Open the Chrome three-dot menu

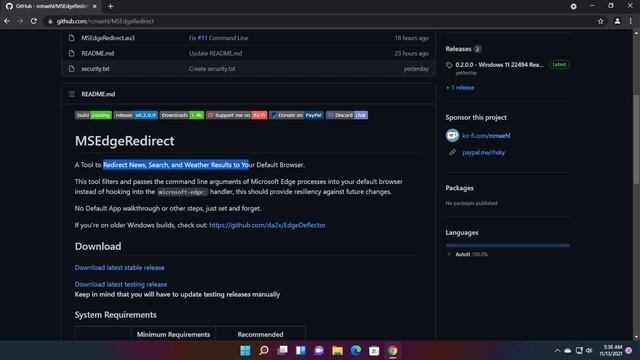pyautogui.click(x=631, y=21)
